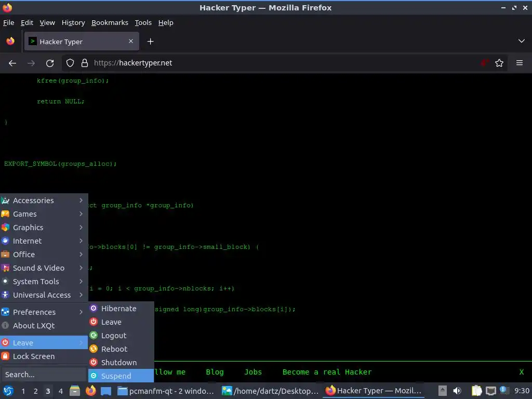The width and height of the screenshot is (532, 399).
Task: Open the tracking protection shield icon
Action: [70, 63]
